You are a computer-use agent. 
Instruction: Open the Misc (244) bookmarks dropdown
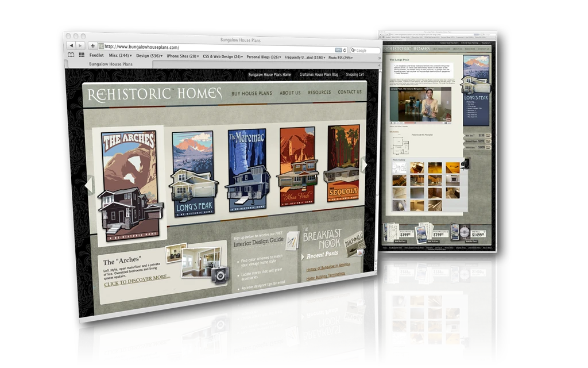click(120, 55)
